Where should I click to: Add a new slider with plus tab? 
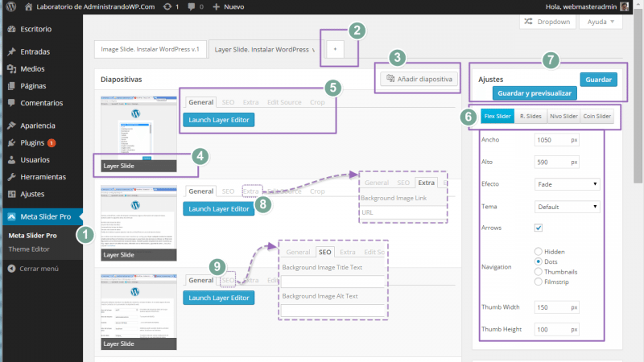335,49
